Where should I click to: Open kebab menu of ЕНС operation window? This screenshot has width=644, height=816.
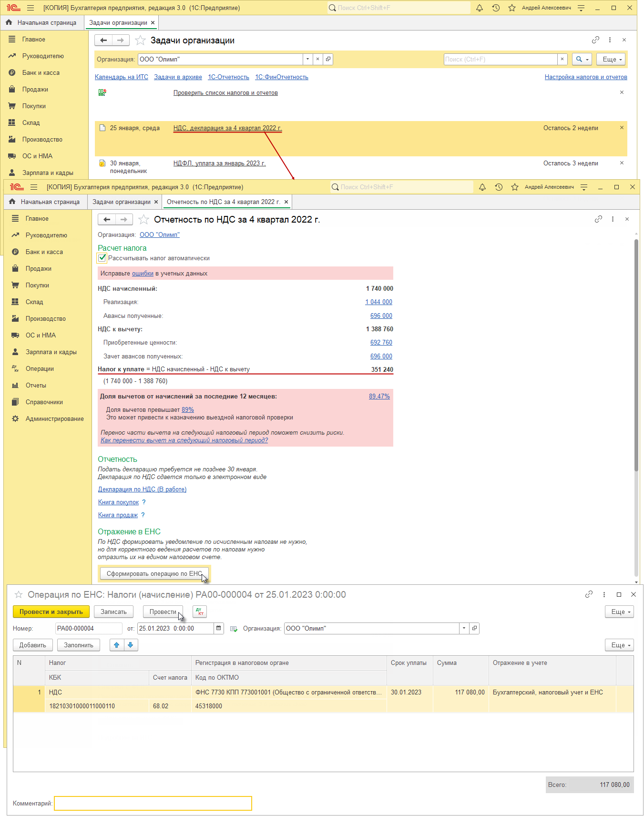(x=604, y=594)
